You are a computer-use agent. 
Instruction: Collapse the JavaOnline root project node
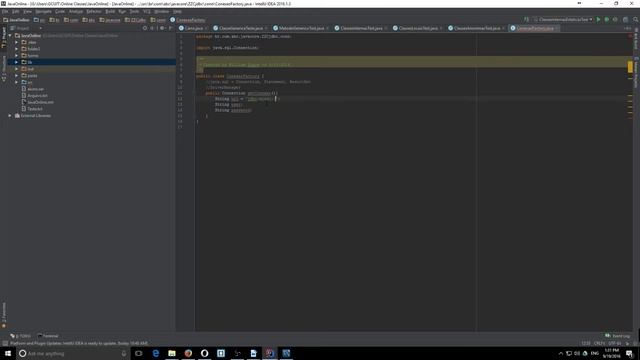(10, 36)
